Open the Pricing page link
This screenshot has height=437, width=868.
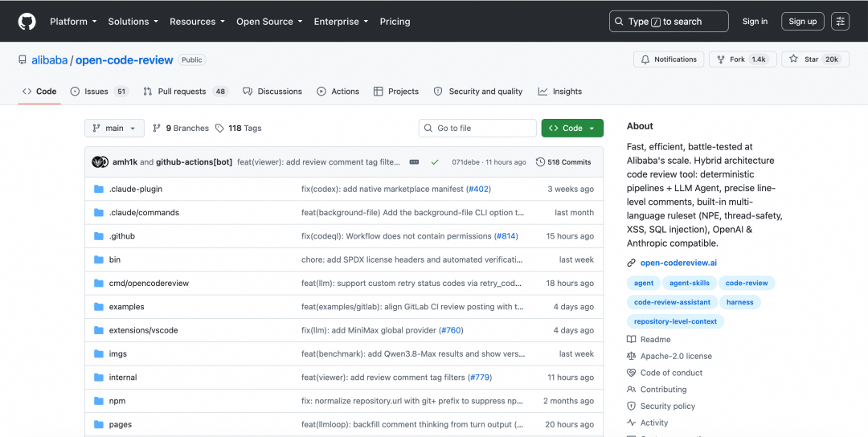pyautogui.click(x=395, y=22)
